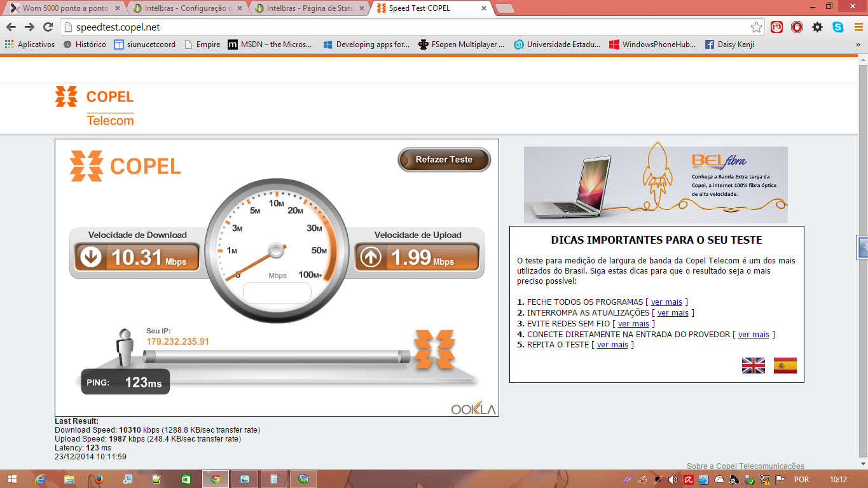The image size is (868, 488).
Task: Click the browser forward arrow
Action: (29, 27)
